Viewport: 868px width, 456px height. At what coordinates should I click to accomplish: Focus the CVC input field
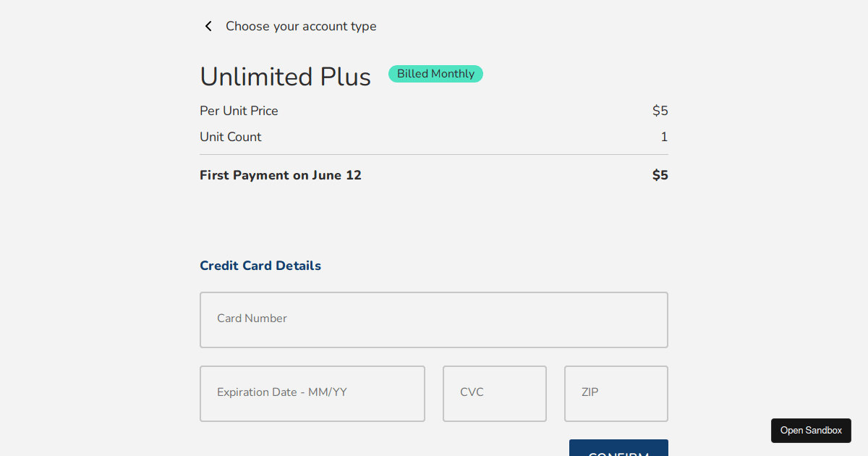click(495, 394)
